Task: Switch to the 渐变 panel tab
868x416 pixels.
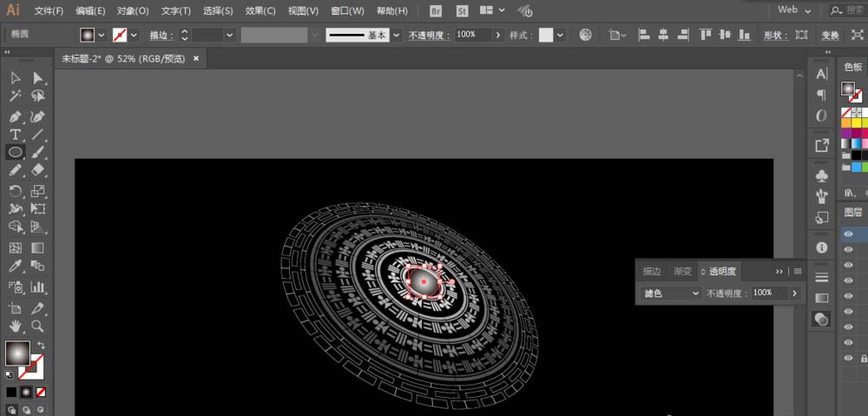Action: (682, 271)
